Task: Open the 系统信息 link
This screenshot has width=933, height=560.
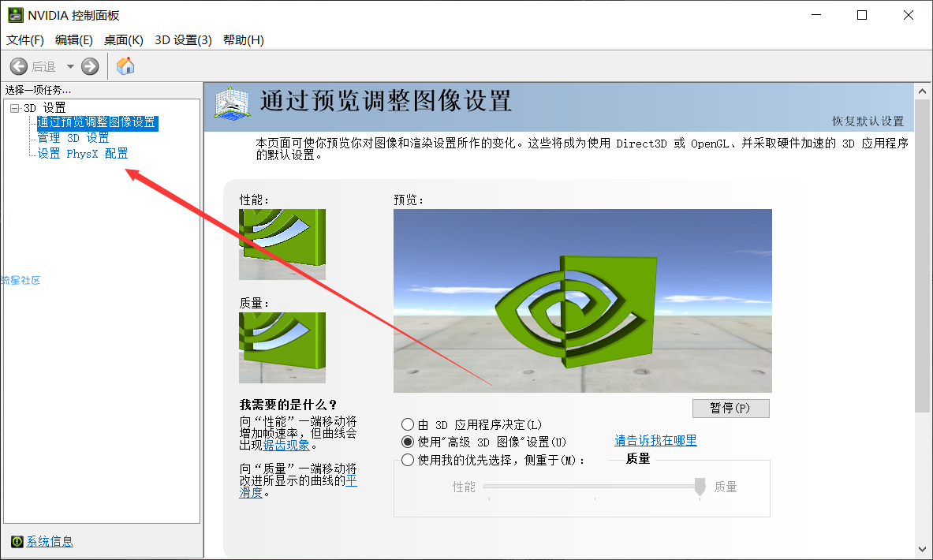Action: tap(50, 542)
